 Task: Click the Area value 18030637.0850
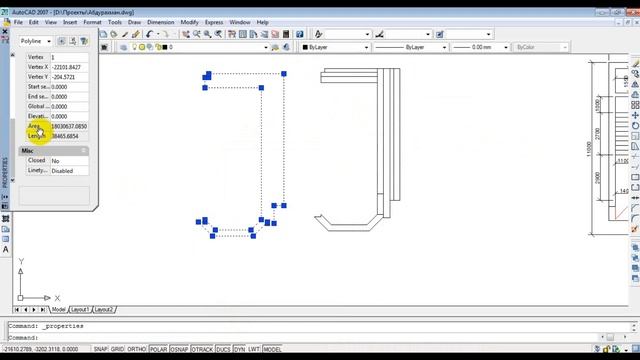click(x=69, y=127)
